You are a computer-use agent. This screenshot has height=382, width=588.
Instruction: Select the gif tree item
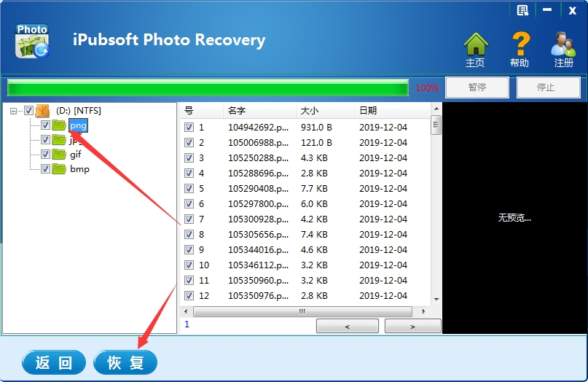pyautogui.click(x=75, y=155)
